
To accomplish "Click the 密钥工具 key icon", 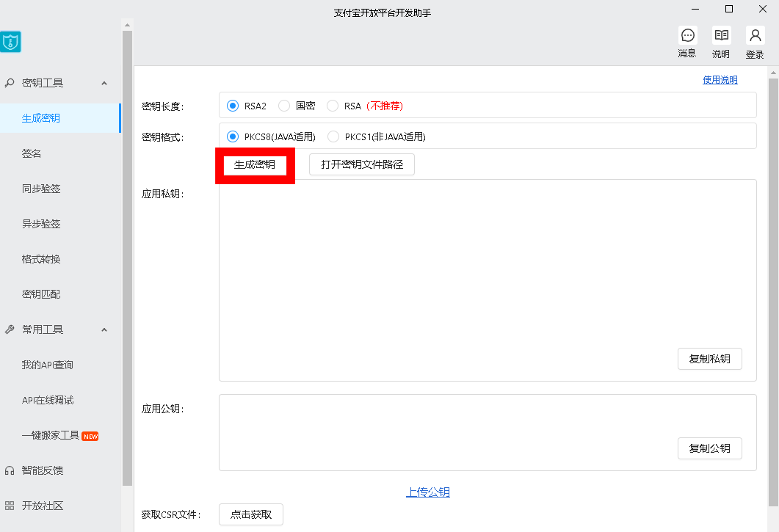I will coord(10,83).
